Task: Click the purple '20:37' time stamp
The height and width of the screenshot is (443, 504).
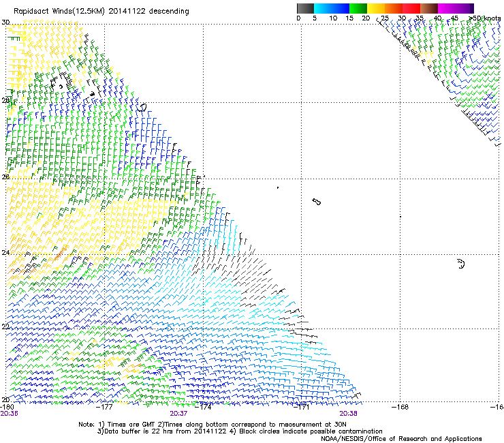Action: (x=178, y=414)
